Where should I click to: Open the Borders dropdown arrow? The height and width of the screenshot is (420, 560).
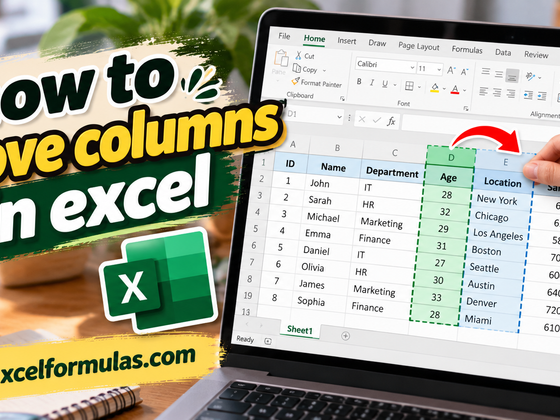pyautogui.click(x=419, y=87)
